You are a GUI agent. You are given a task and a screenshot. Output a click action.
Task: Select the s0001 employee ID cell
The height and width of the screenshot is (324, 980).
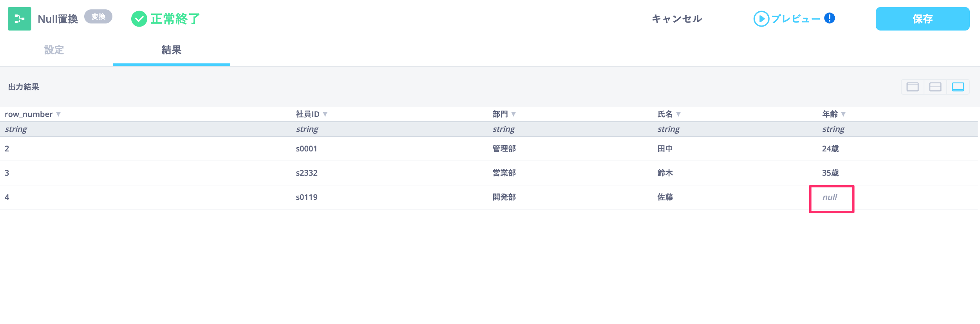(306, 149)
